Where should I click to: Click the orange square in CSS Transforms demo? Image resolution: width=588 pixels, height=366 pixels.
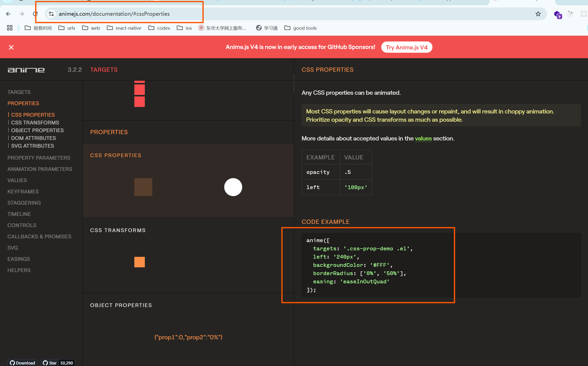coord(140,262)
